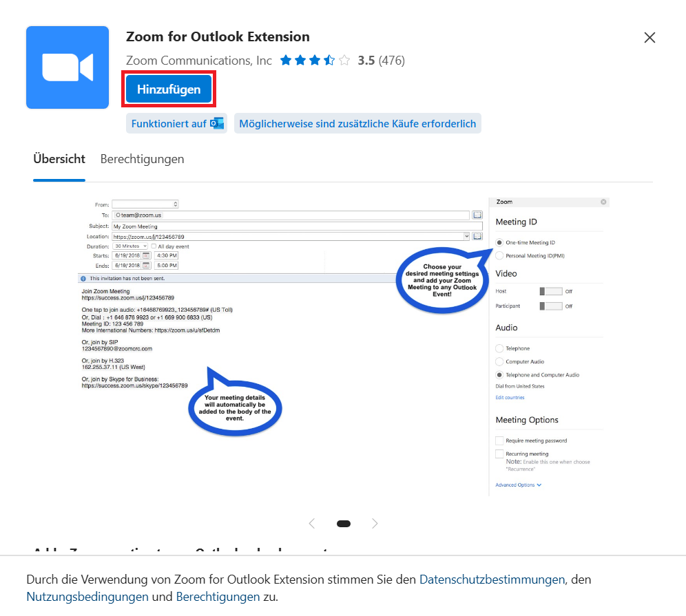Open the Nutzungsbedingungen link
The height and width of the screenshot is (616, 686).
coord(87,597)
